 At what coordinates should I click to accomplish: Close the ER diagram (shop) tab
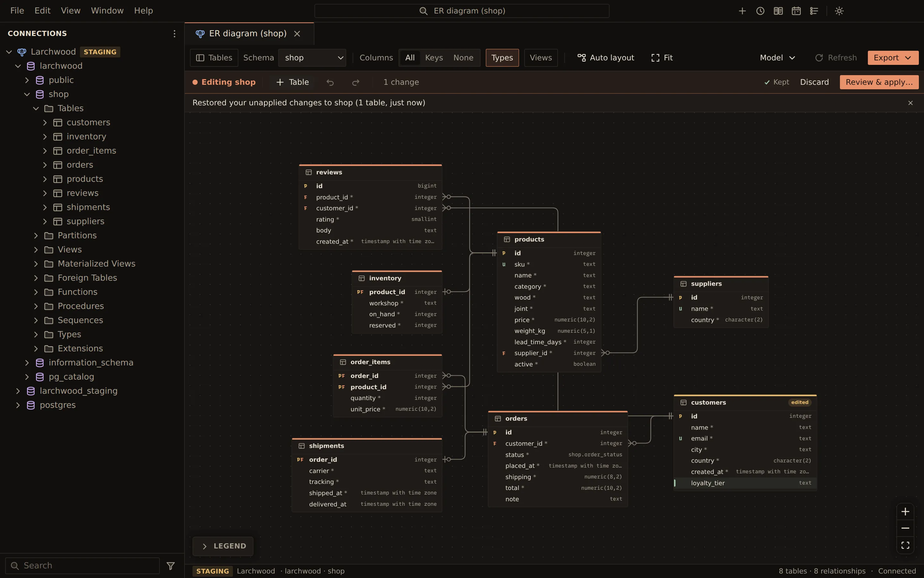[x=297, y=34]
